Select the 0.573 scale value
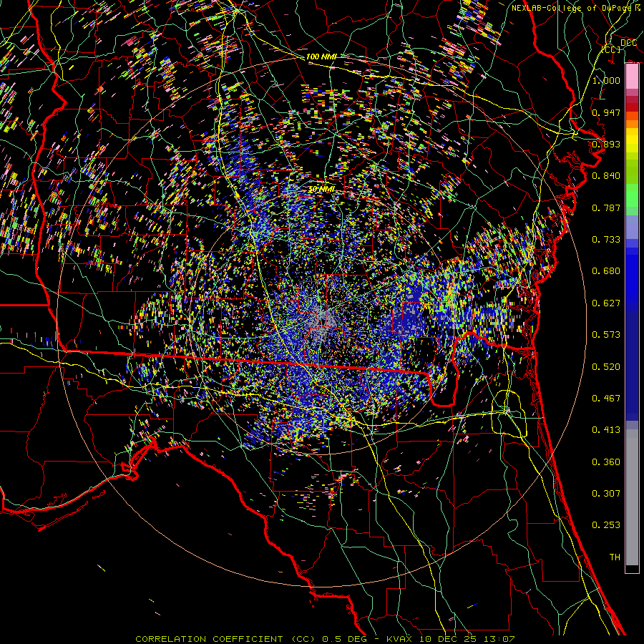 coord(606,335)
